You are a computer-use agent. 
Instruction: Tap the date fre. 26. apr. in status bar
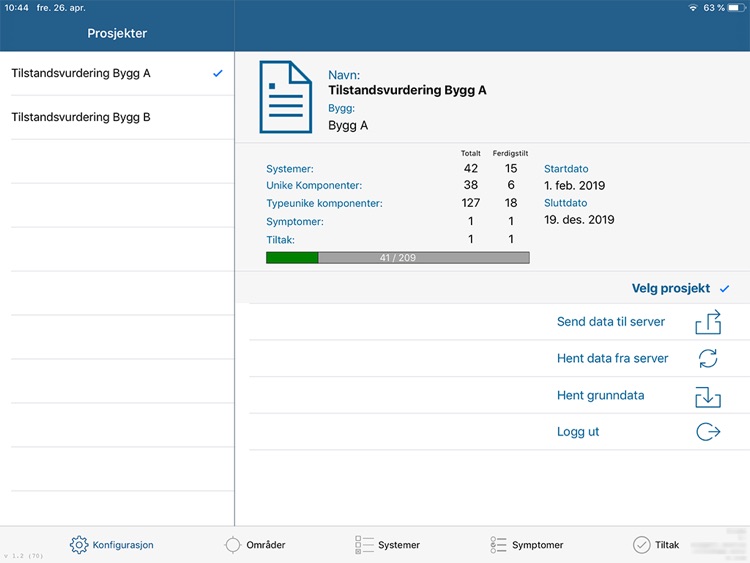pos(61,8)
